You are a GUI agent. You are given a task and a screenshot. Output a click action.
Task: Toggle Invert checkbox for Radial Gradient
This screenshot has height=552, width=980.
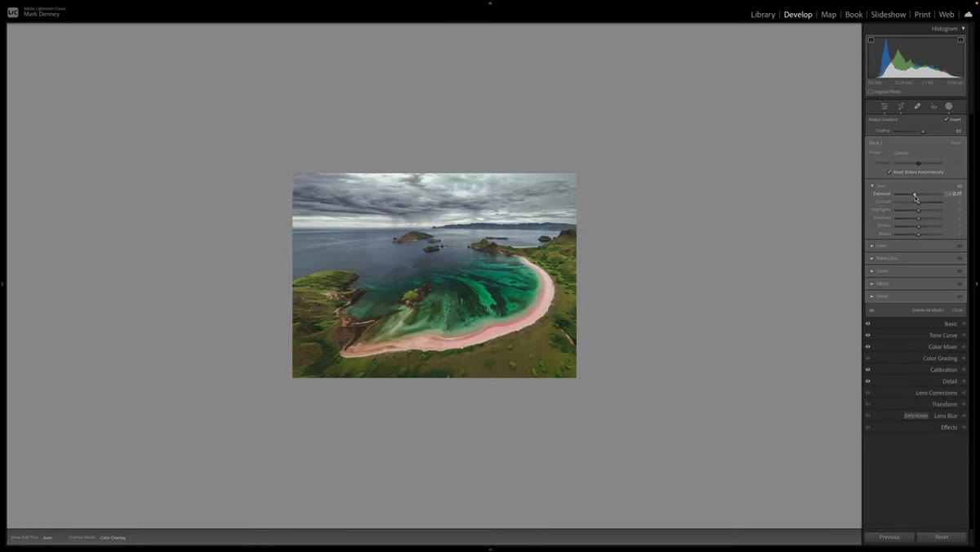click(x=947, y=119)
